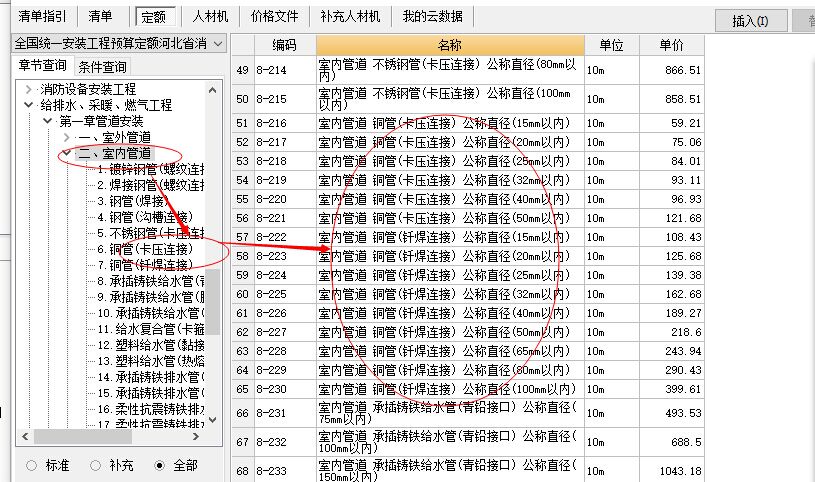The height and width of the screenshot is (482, 815).
Task: Open the 人材机 tab
Action: (210, 16)
